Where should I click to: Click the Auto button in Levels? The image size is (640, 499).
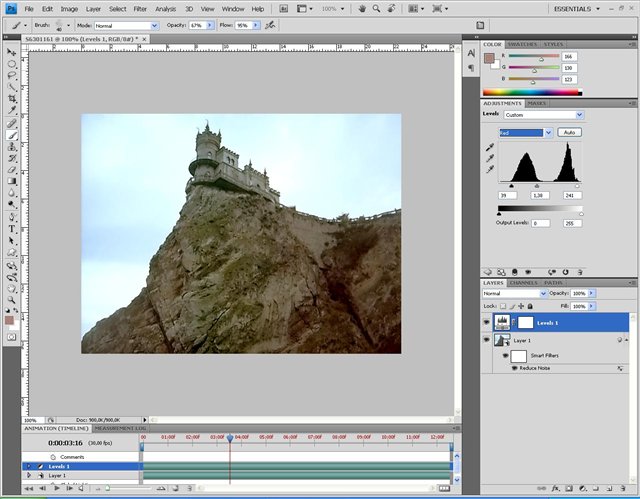[x=569, y=133]
